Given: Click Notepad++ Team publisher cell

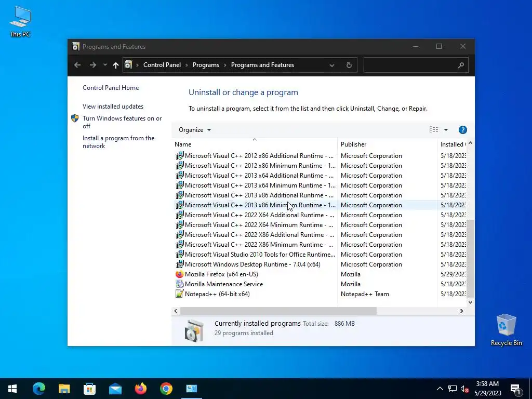Looking at the screenshot, I should [x=365, y=294].
